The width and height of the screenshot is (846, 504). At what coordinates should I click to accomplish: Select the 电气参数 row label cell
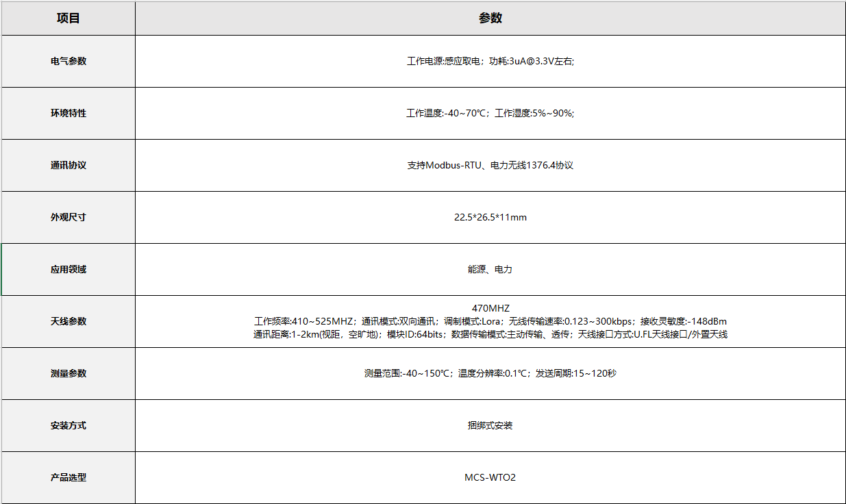(x=69, y=61)
